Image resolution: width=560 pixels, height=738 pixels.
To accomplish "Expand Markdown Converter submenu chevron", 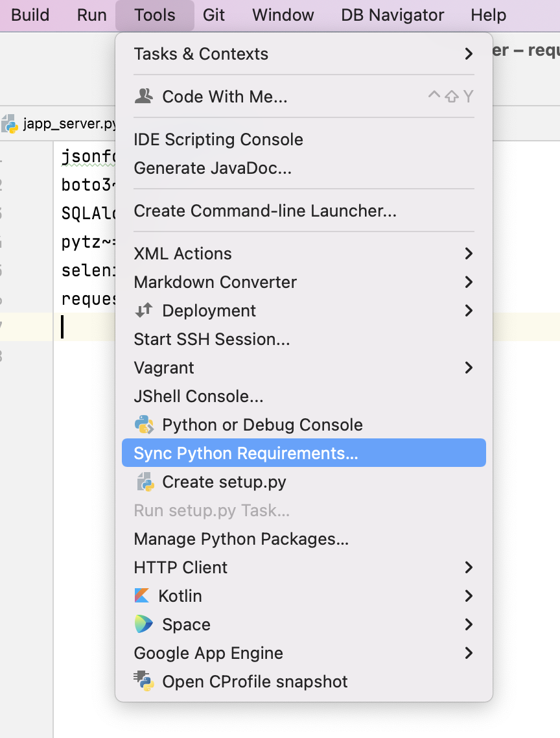I will point(468,282).
